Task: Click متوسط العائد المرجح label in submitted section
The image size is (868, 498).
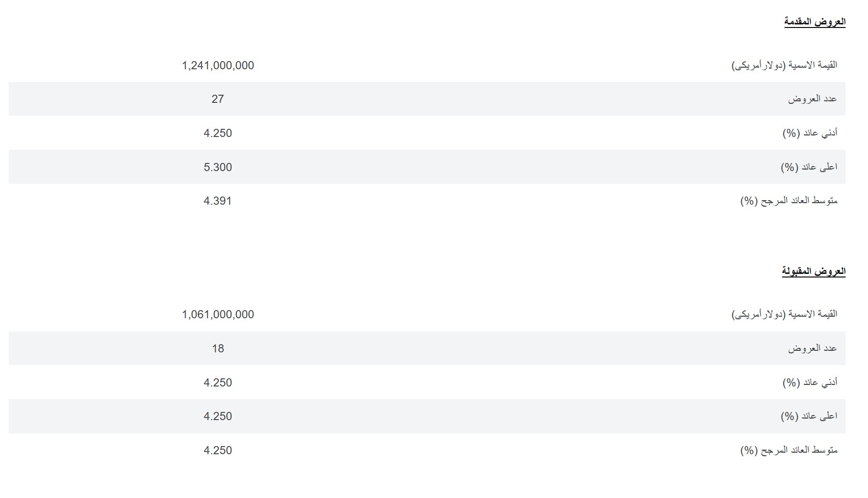Action: pyautogui.click(x=789, y=201)
